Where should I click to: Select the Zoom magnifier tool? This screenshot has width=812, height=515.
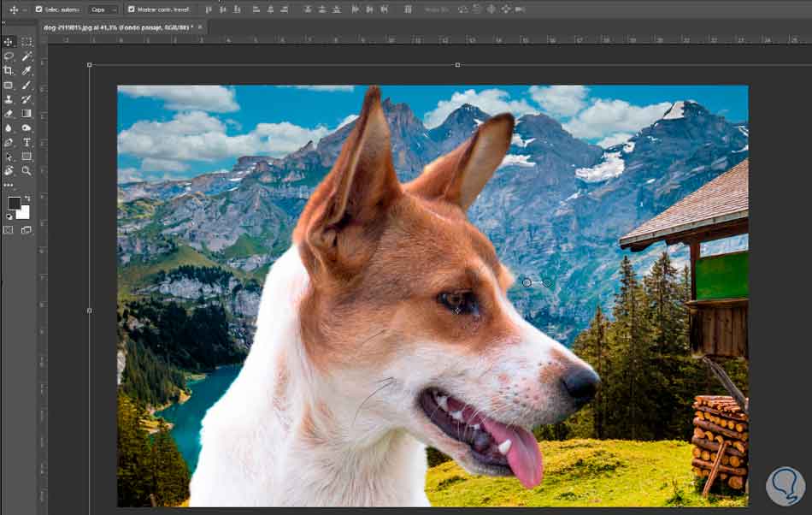point(26,170)
